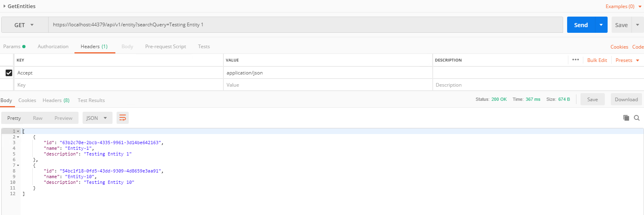This screenshot has width=644, height=215.
Task: Open the JSON format dropdown
Action: click(x=97, y=118)
